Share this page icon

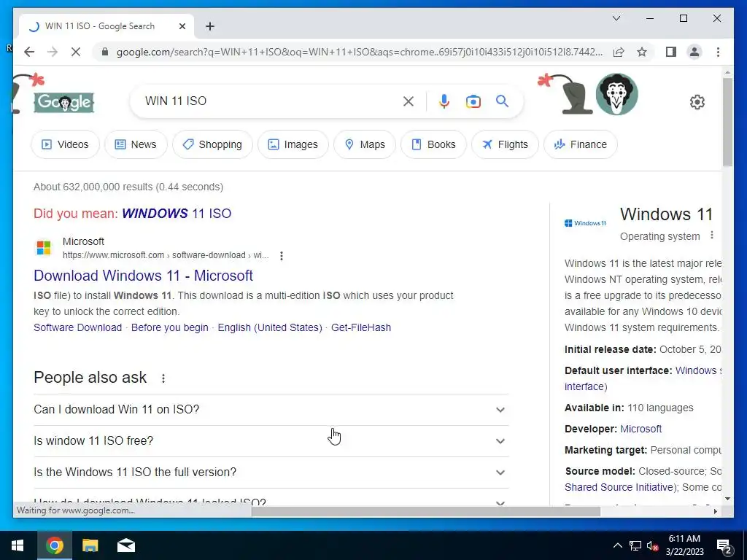[619, 52]
